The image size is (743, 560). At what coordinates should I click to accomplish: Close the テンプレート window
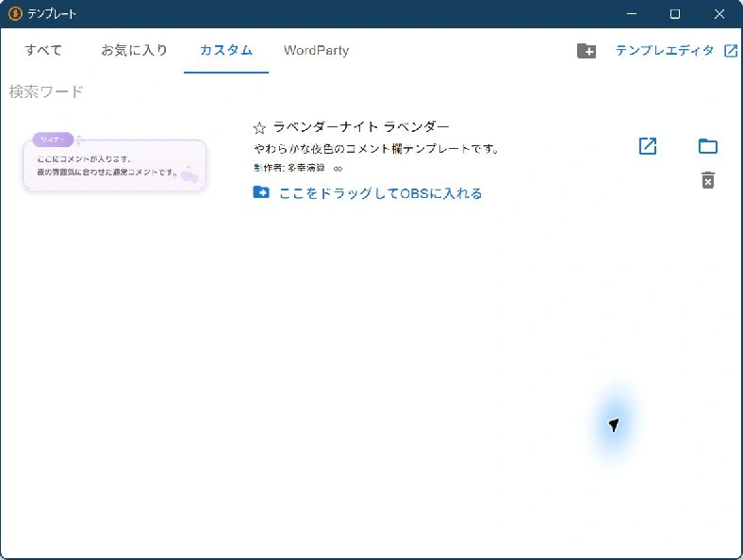[x=719, y=14]
